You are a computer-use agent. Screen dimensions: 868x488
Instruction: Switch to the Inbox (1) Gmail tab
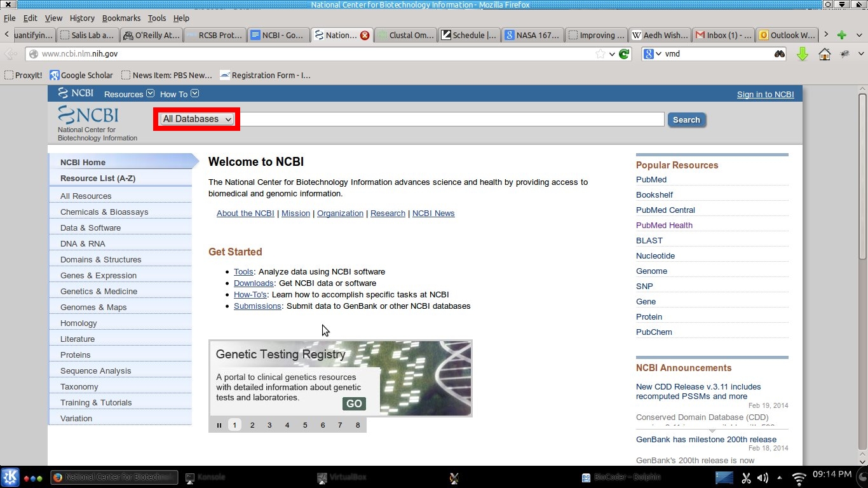point(723,36)
